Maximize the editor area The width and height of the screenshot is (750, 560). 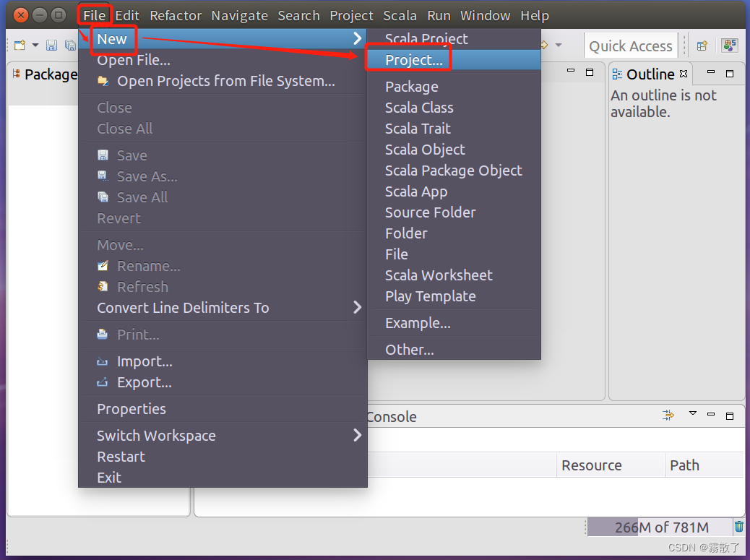[x=590, y=72]
